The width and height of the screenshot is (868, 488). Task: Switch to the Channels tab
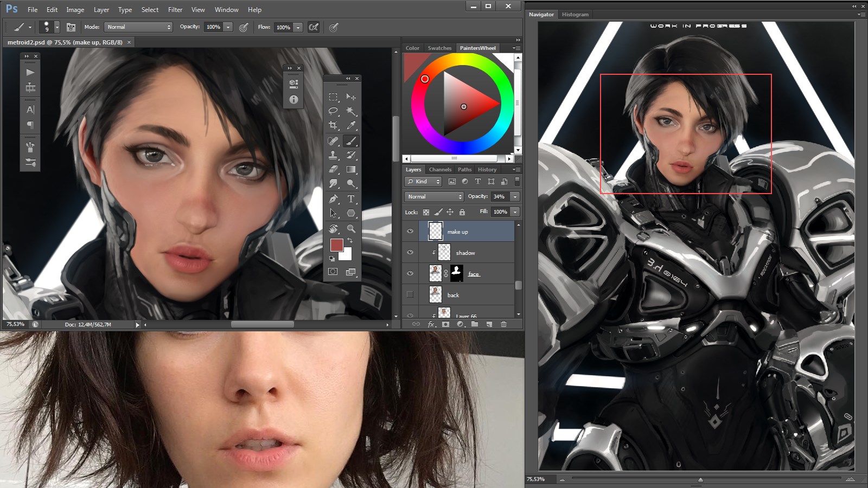click(x=440, y=170)
